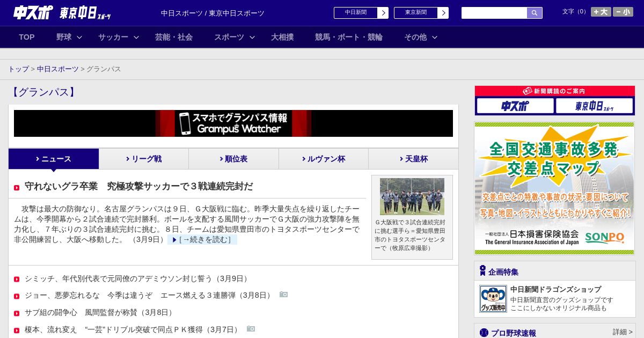
Task: Open article ジョー、悪夢忘れるな
Action: coord(149,295)
